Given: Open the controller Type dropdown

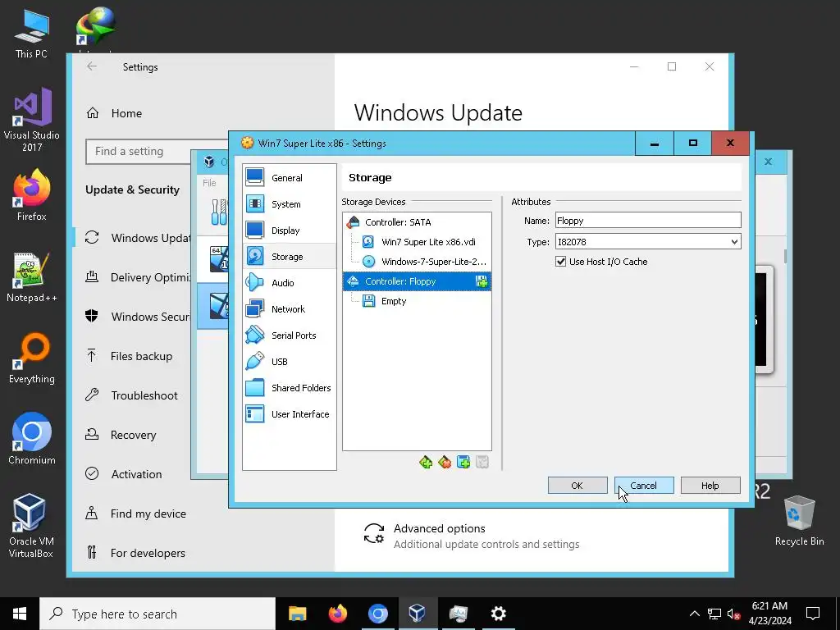Looking at the screenshot, I should (648, 242).
